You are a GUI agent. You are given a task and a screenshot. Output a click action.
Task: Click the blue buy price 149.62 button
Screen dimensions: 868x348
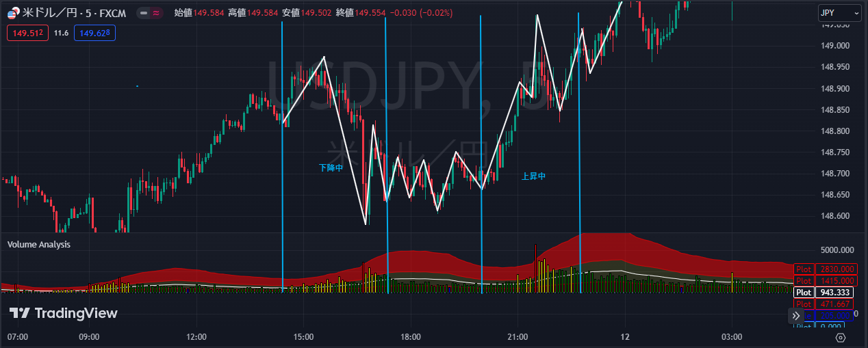point(96,32)
